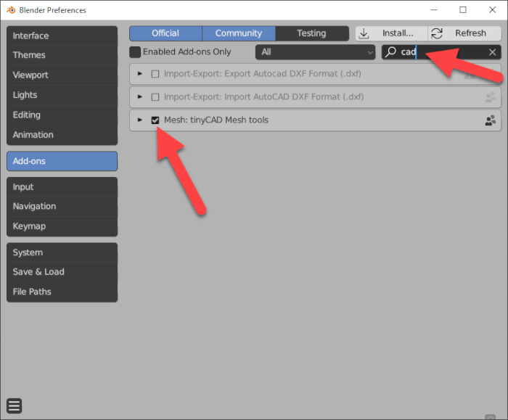
Task: Open Input preferences
Action: [62, 187]
